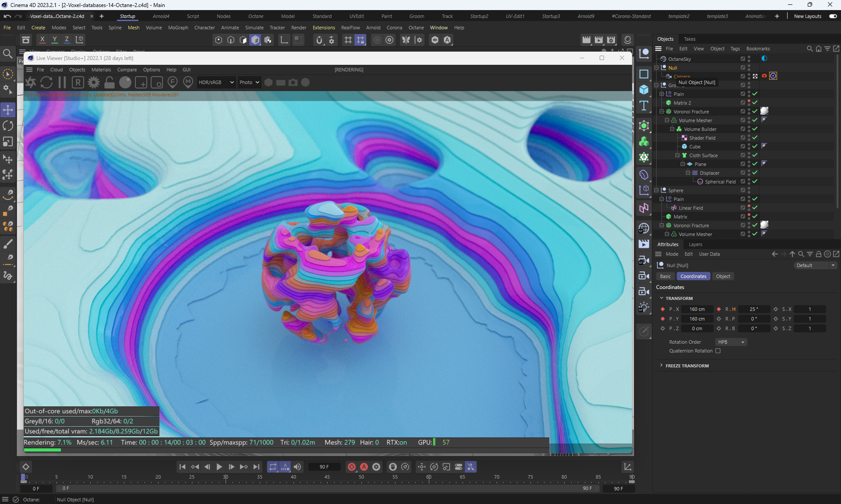Click the Record Active Objects button
The width and height of the screenshot is (841, 504).
click(351, 467)
